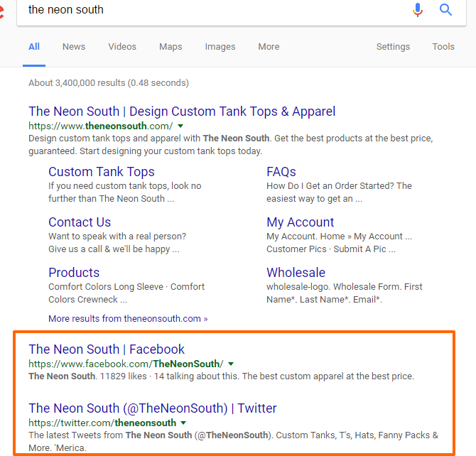This screenshot has width=476, height=456.
Task: Click snippet 'The latest Tweets from The Neon South'
Action: coord(110,435)
